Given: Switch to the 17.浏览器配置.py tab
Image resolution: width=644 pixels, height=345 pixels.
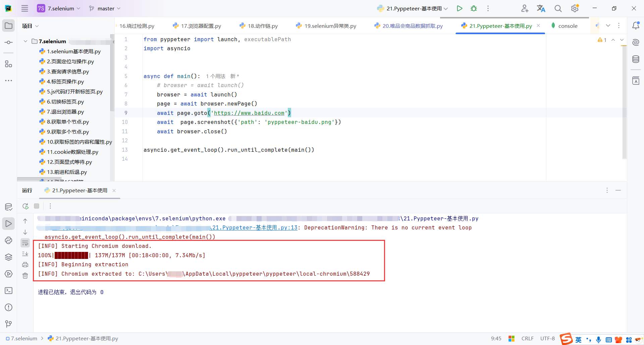Looking at the screenshot, I should click(x=197, y=26).
